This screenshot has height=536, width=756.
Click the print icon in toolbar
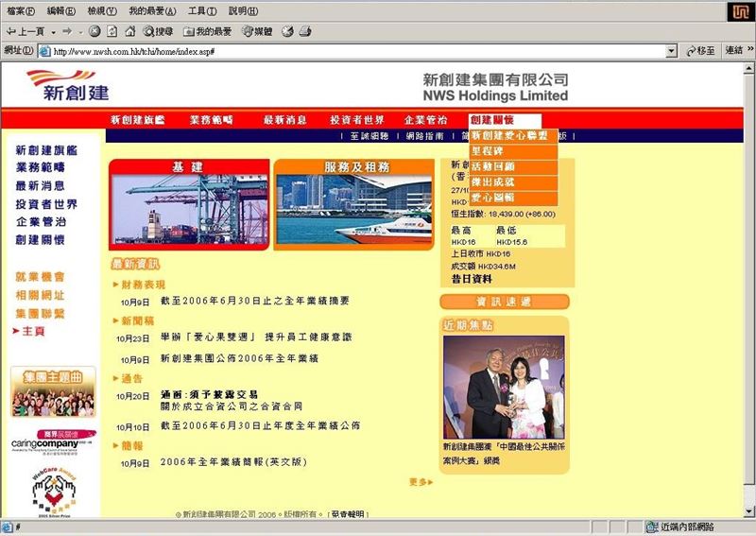pos(305,31)
